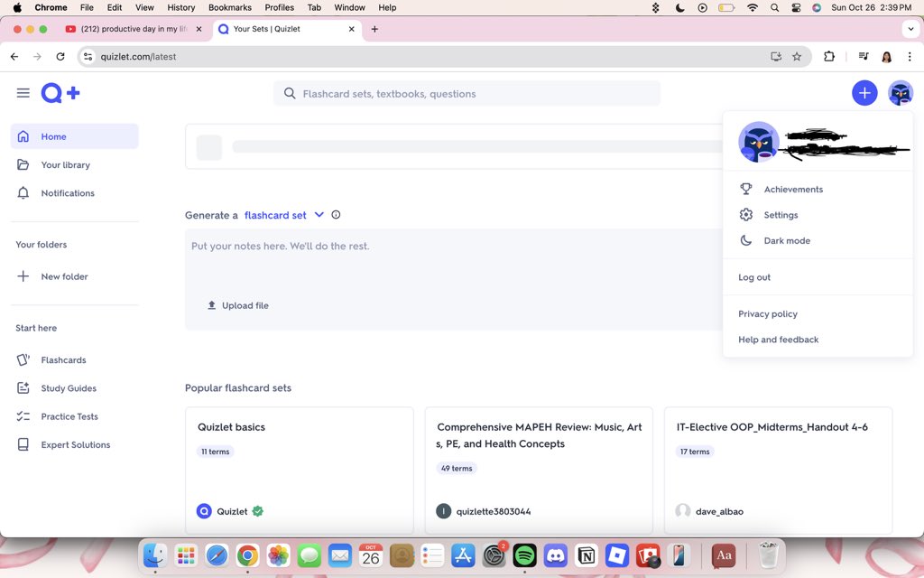Click the Quizlet Q+ logo
The width and height of the screenshot is (924, 578).
click(x=60, y=93)
